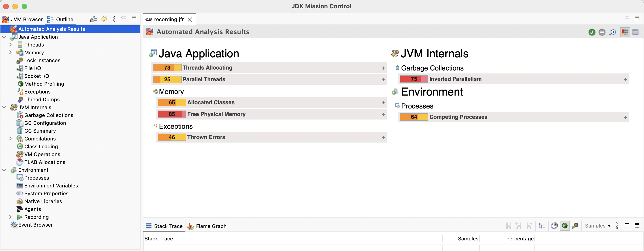Click the clock with down arrow icon
Image resolution: width=644 pixels, height=251 pixels.
pyautogui.click(x=612, y=32)
